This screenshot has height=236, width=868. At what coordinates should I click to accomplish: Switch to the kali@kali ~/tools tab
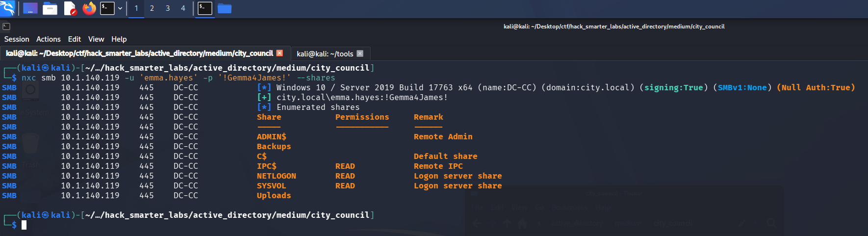tap(325, 53)
